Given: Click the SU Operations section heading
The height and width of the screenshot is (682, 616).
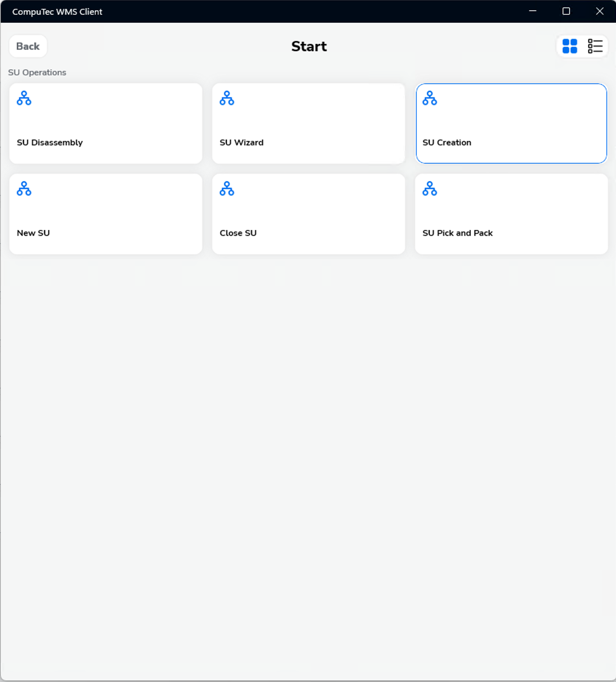Looking at the screenshot, I should (x=37, y=72).
